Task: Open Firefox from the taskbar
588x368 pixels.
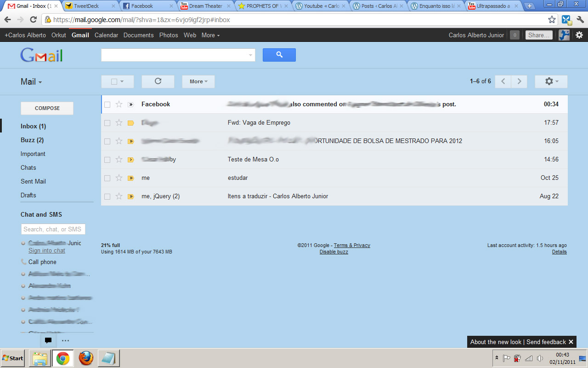Action: click(86, 358)
